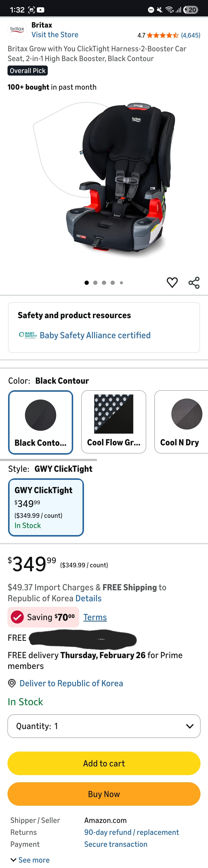Select the GWY ClickTight style option
This screenshot has height=868, width=208.
[46, 507]
